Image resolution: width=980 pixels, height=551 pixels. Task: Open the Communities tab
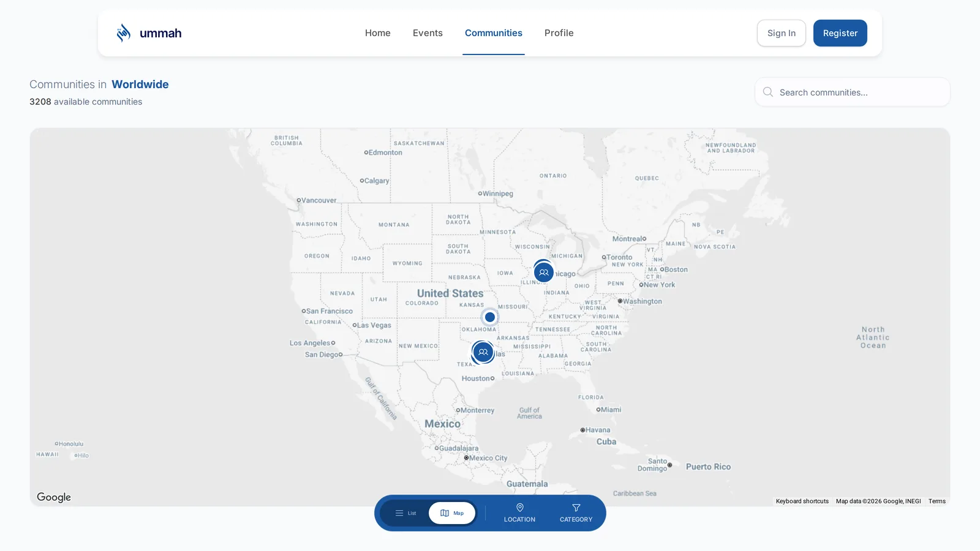pyautogui.click(x=494, y=33)
